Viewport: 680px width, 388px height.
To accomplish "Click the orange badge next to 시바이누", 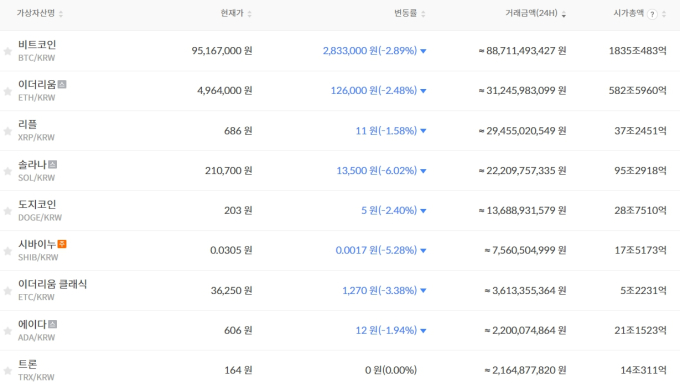I will click(62, 244).
